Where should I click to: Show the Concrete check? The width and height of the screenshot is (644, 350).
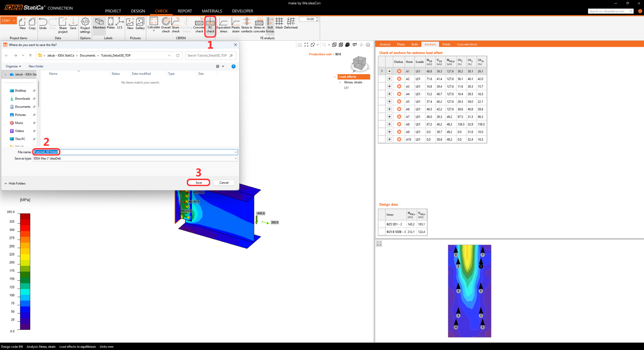click(x=199, y=26)
